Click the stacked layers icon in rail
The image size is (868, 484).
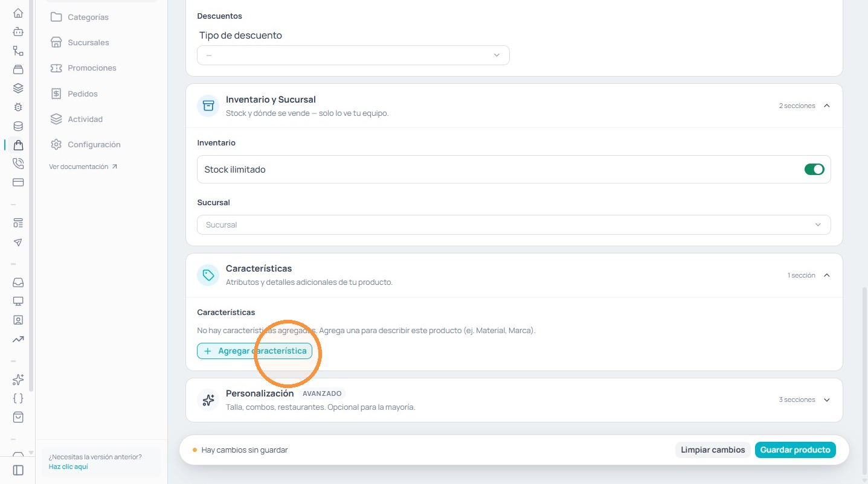coord(18,88)
